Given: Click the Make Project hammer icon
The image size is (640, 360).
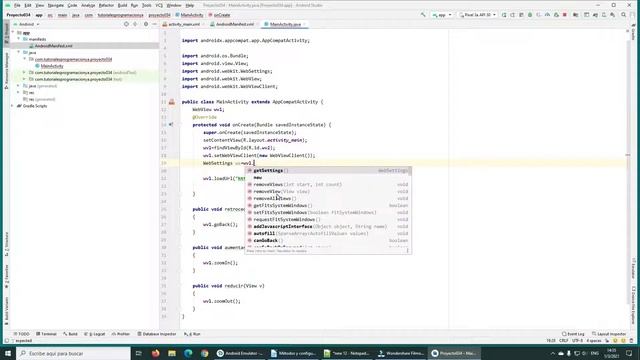Looking at the screenshot, I should point(423,15).
